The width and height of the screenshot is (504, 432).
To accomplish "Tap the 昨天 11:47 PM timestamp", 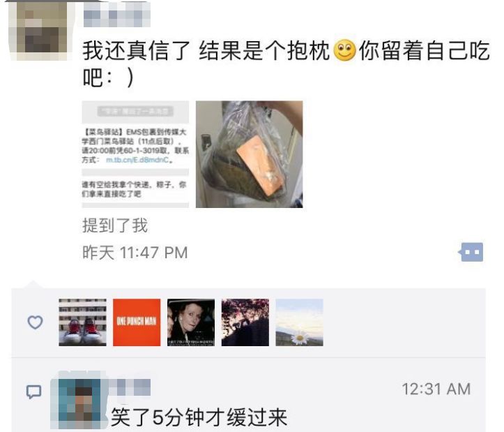I will point(135,253).
